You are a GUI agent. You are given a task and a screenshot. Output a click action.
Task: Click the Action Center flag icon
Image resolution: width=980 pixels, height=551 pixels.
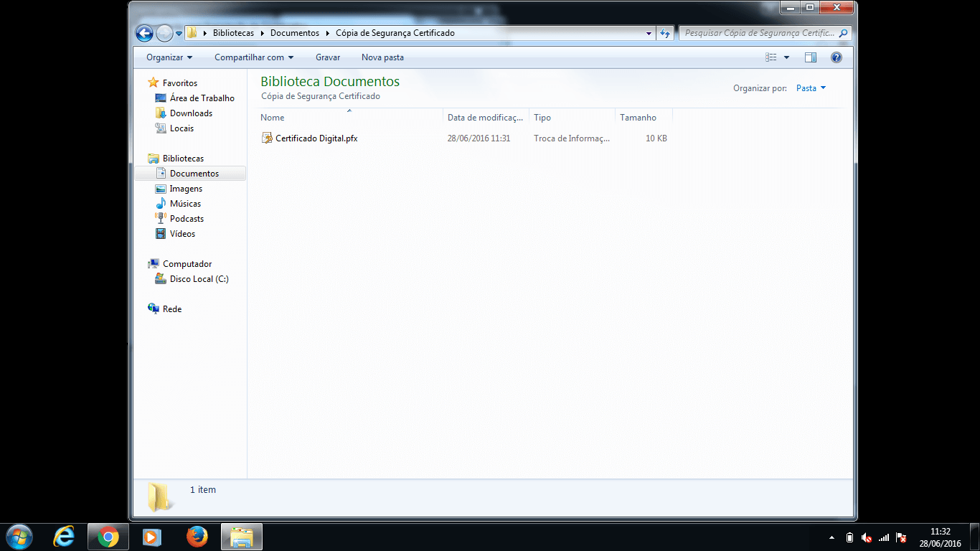point(901,537)
